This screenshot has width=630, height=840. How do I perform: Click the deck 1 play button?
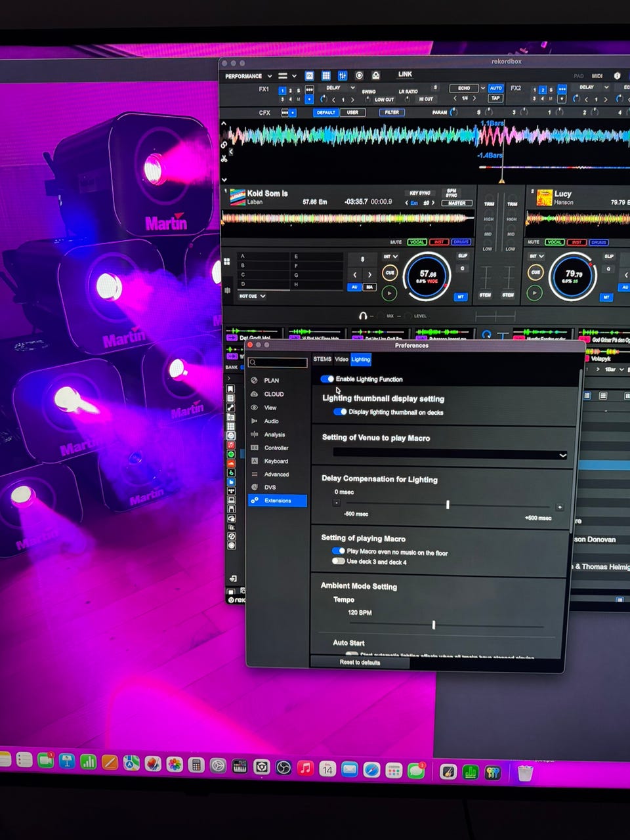point(389,293)
